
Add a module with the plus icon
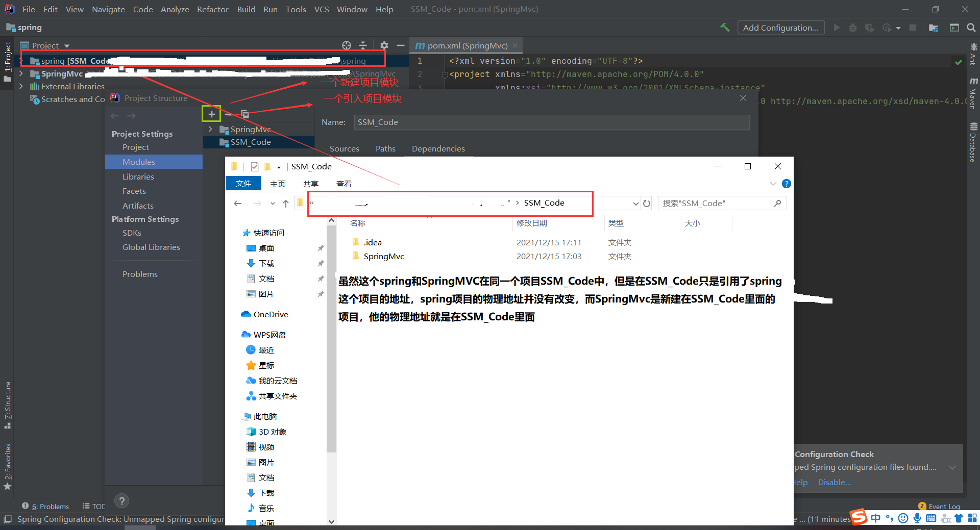click(x=211, y=114)
